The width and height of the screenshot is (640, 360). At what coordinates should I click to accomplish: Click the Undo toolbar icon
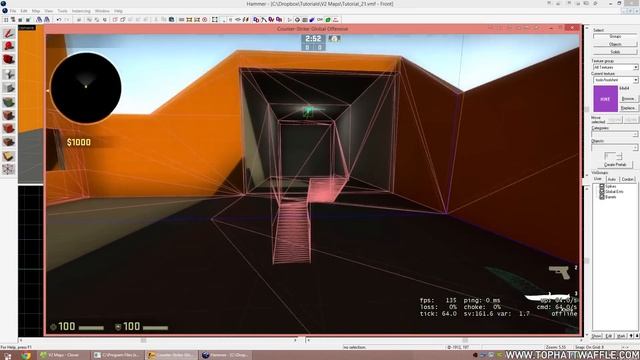pyautogui.click(x=59, y=20)
